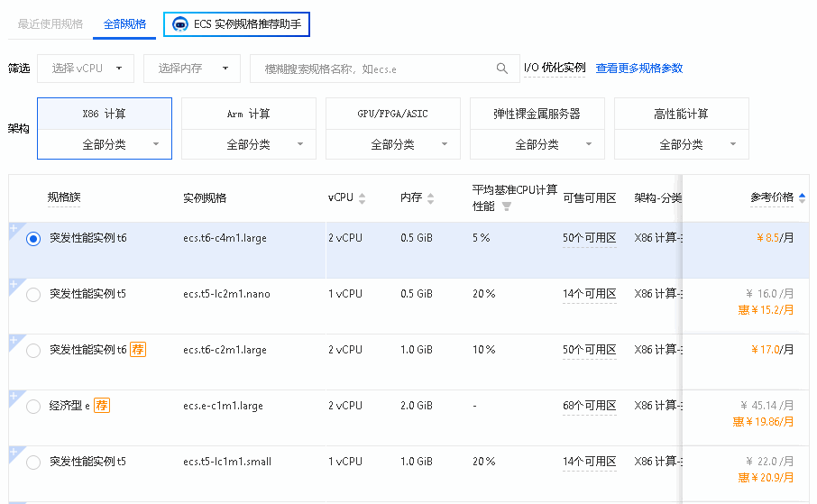Expand the plus corner of the ecs.t6-c4m1.large row
The image size is (817, 504).
click(x=14, y=228)
